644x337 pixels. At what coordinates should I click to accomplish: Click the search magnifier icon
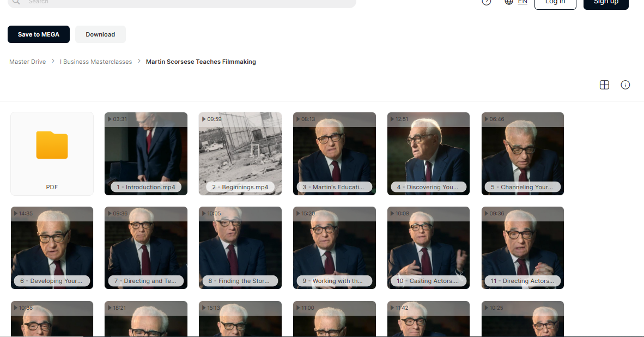click(16, 2)
